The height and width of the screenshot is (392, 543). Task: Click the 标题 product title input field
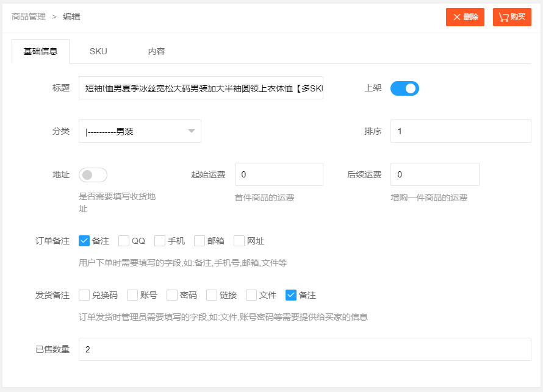click(201, 88)
